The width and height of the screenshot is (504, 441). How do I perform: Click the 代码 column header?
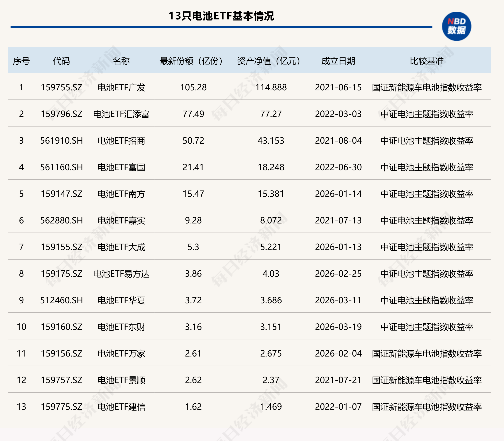(x=61, y=61)
